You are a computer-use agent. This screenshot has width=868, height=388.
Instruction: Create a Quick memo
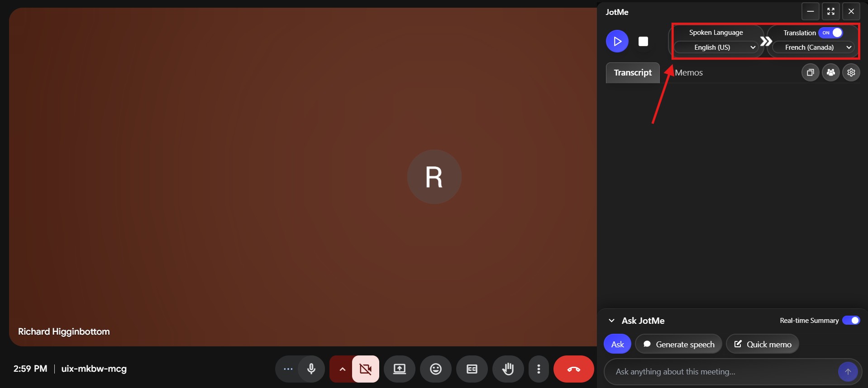click(x=763, y=344)
